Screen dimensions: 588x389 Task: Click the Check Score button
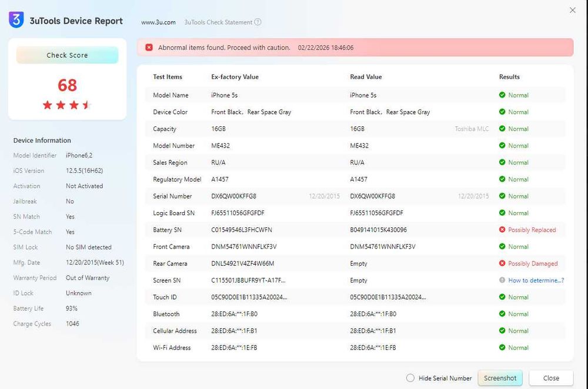(67, 55)
